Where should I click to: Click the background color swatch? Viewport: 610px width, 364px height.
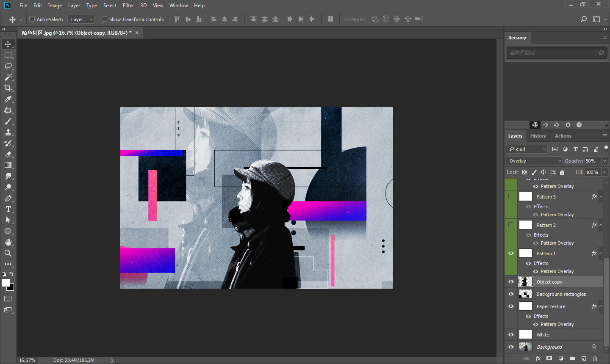coord(11,288)
